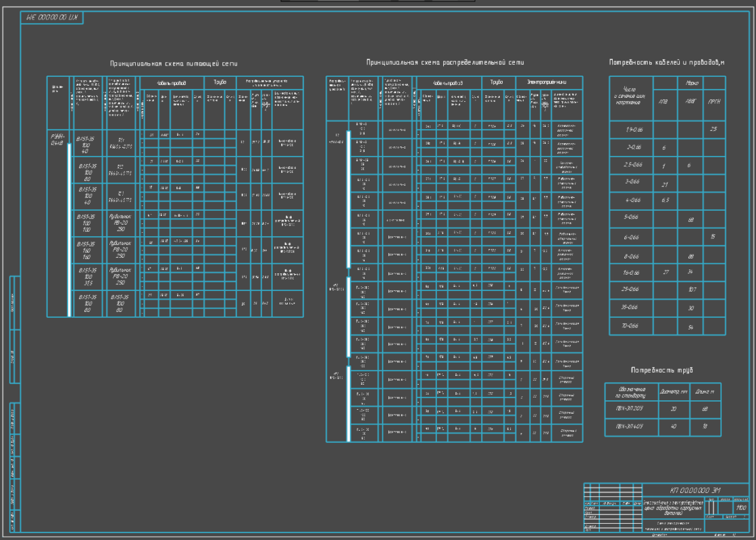Viewport: 756px width, 540px height.
Task: Click the АПВ value "27" in the 16-0.66 row
Action: pos(666,273)
